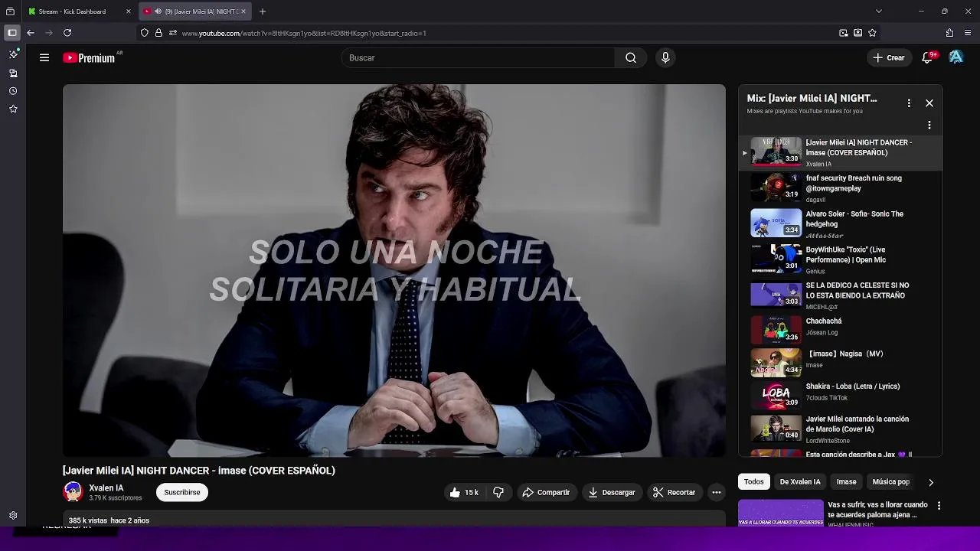Play imase Nagisa MV from playlist

pos(841,361)
